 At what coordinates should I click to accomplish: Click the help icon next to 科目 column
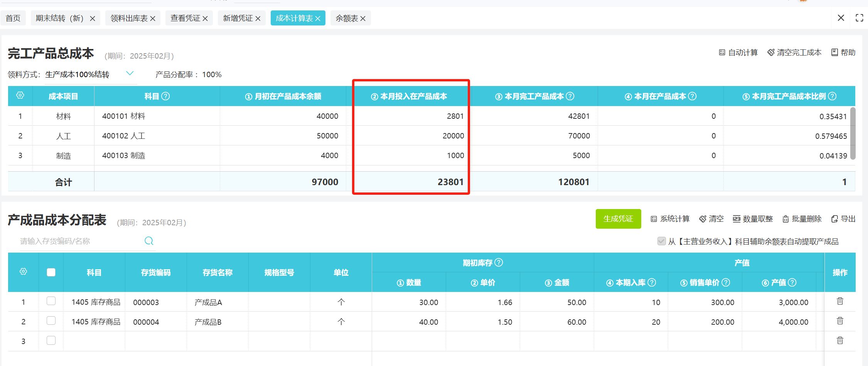pyautogui.click(x=165, y=96)
